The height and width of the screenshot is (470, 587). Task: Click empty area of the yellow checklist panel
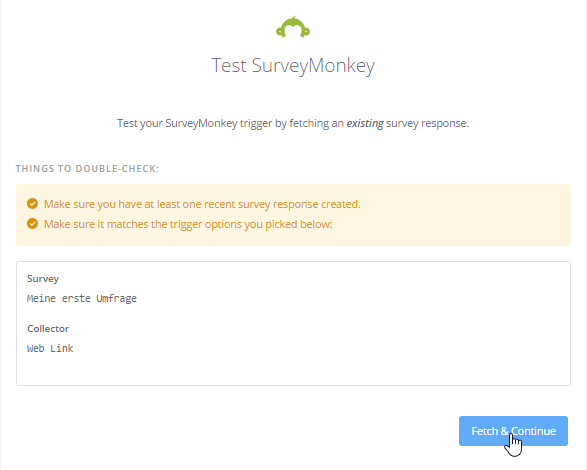468,215
